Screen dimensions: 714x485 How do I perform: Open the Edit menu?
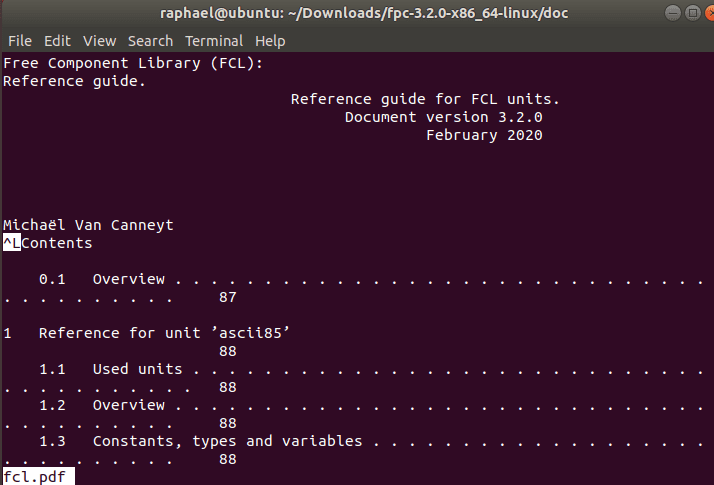click(57, 41)
